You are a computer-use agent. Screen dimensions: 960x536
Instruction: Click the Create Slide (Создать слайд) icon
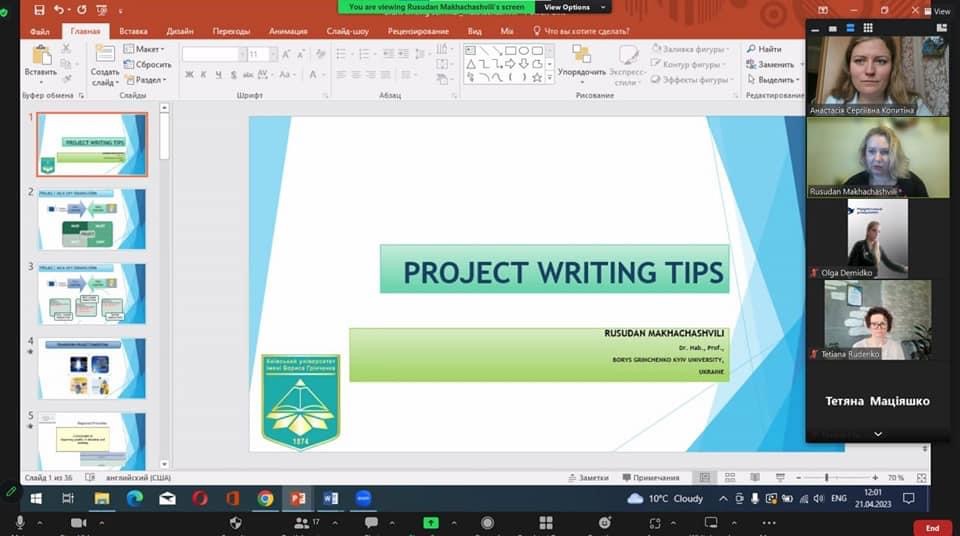(x=104, y=61)
